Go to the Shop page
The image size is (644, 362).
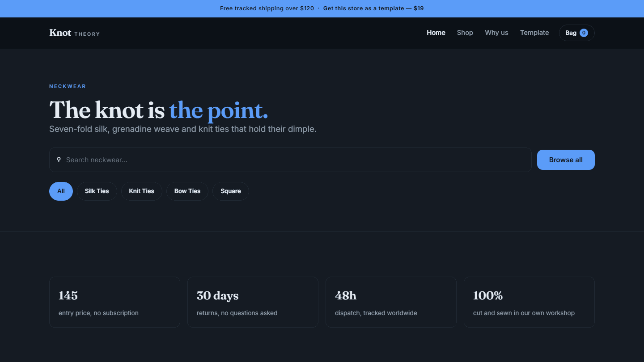[x=465, y=33]
